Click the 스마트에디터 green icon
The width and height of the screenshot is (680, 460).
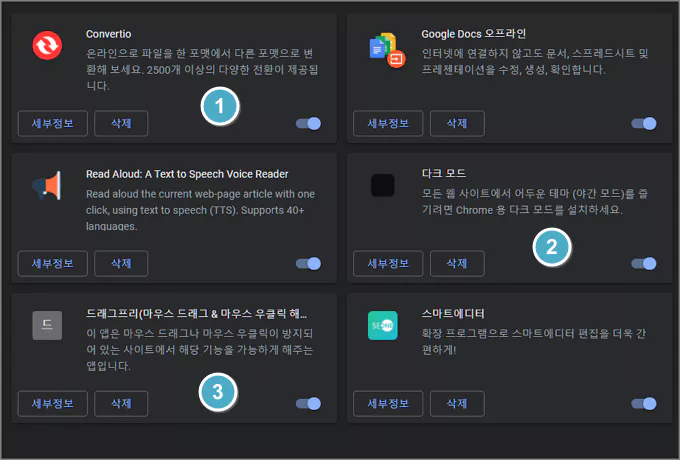382,325
